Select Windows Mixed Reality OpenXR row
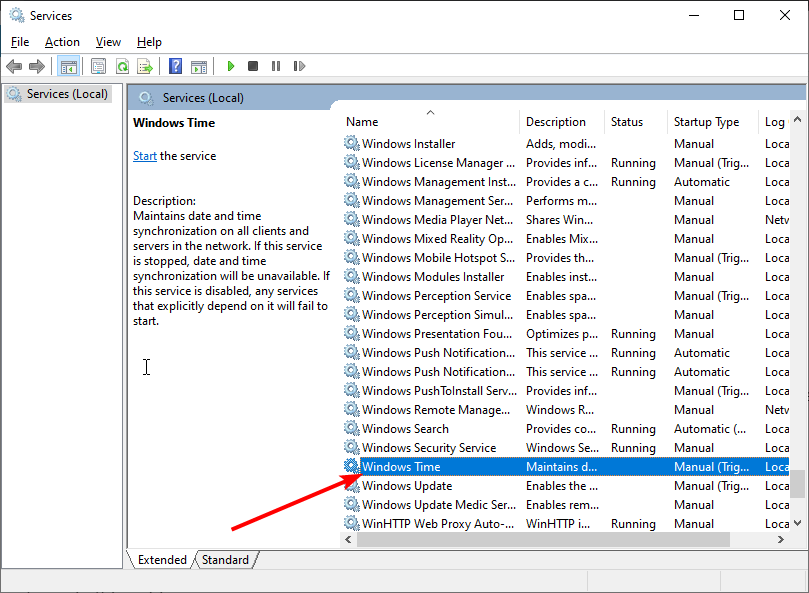 [x=566, y=238]
